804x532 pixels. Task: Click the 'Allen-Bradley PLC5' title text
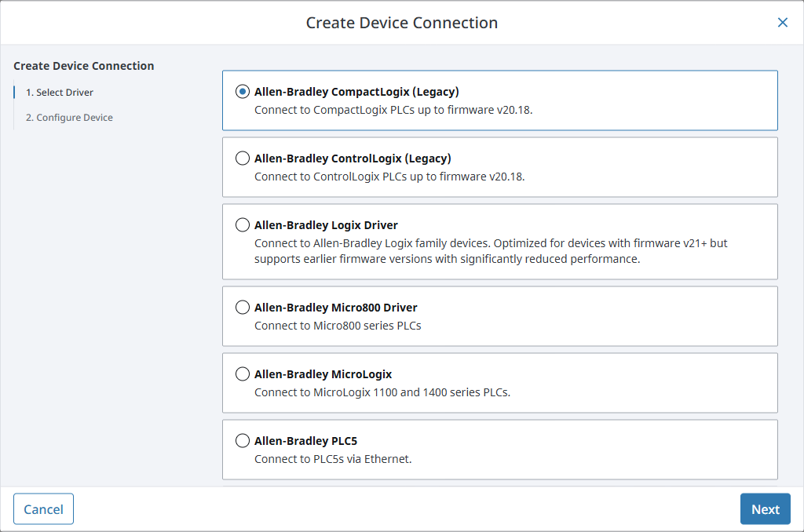point(305,441)
